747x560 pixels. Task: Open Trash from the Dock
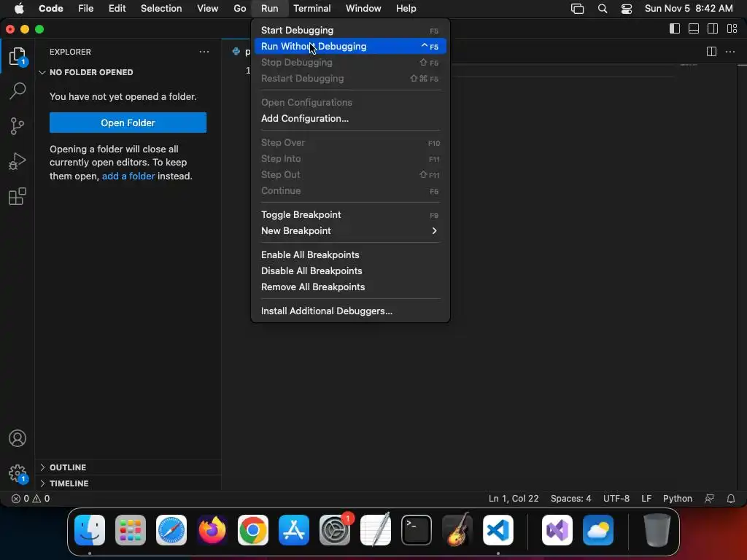pos(657,530)
